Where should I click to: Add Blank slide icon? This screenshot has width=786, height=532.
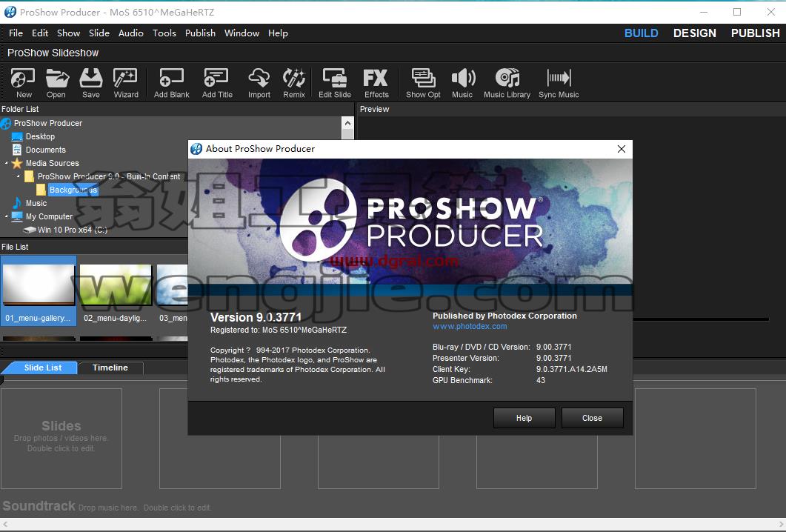[x=171, y=83]
